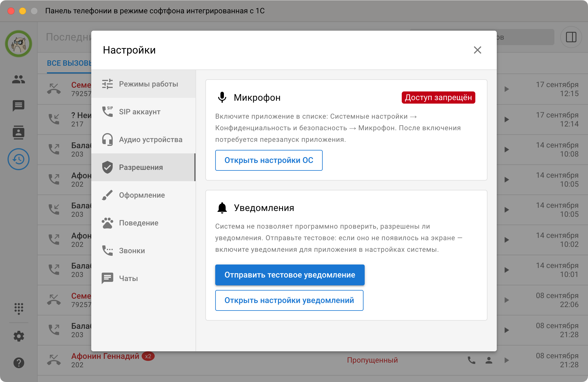Expand the call row dated 17 сентября 12:14
This screenshot has width=588, height=382.
[x=507, y=119]
